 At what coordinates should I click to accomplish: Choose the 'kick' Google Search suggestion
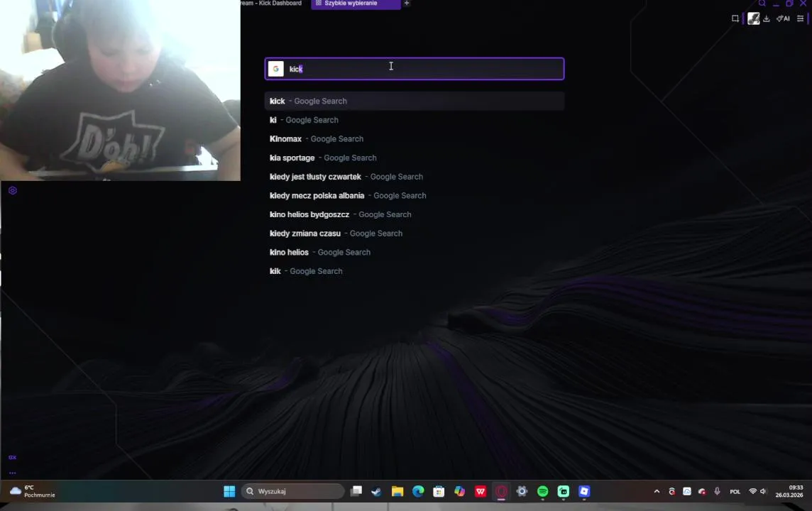coord(415,101)
